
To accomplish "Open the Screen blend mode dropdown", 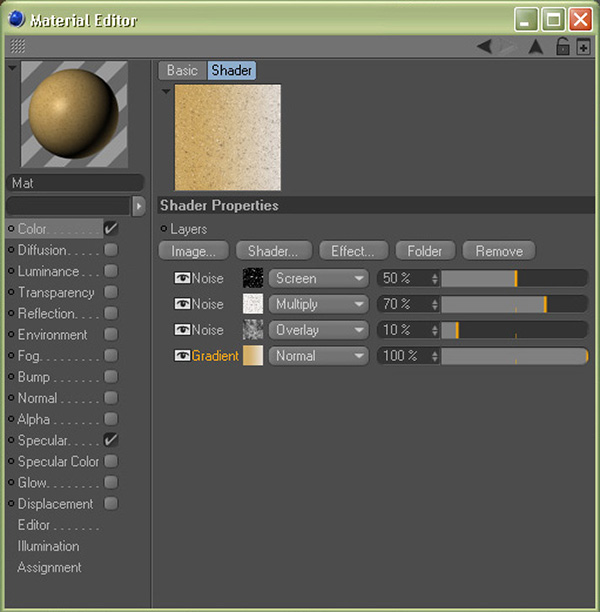I will pos(318,278).
